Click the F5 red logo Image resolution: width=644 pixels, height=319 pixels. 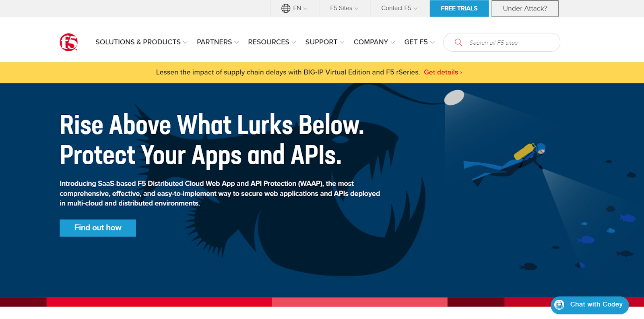point(68,42)
